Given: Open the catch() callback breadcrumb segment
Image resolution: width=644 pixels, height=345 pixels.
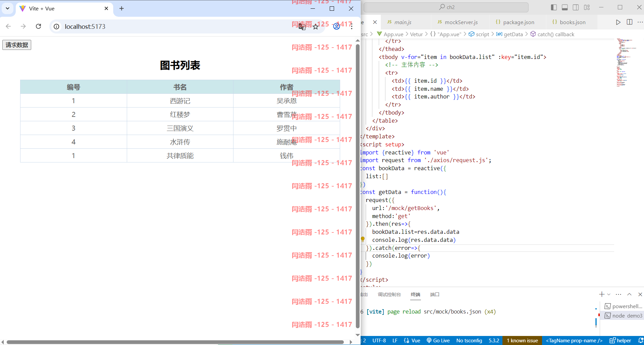Looking at the screenshot, I should click(x=552, y=34).
